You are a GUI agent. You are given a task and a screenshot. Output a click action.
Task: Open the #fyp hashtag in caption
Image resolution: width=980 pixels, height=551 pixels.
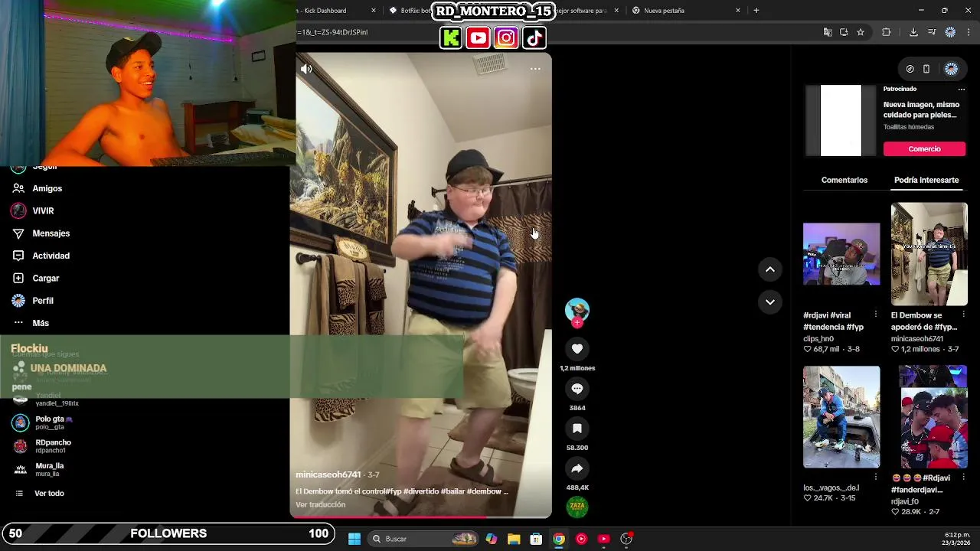tap(394, 491)
